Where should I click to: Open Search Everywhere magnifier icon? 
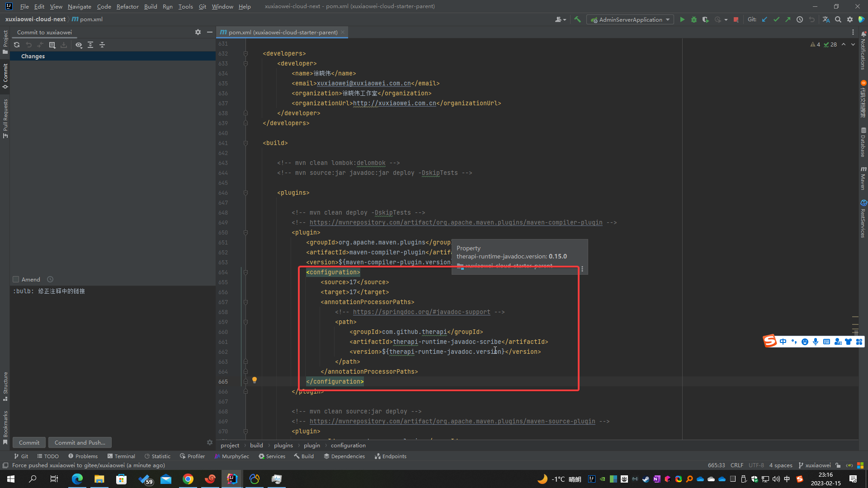pyautogui.click(x=838, y=19)
